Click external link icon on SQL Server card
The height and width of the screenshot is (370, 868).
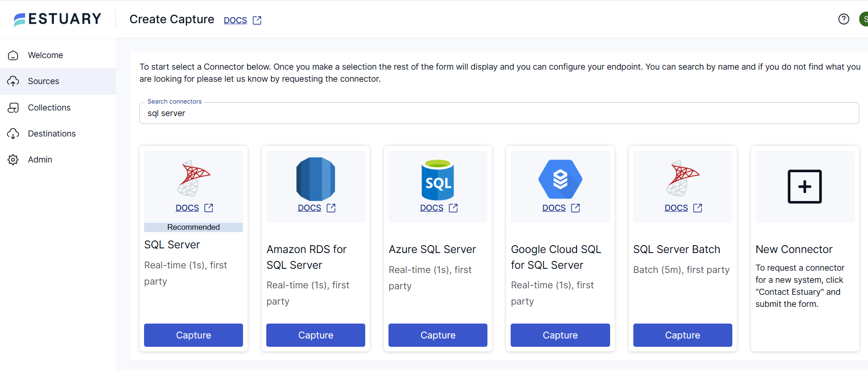(x=209, y=208)
